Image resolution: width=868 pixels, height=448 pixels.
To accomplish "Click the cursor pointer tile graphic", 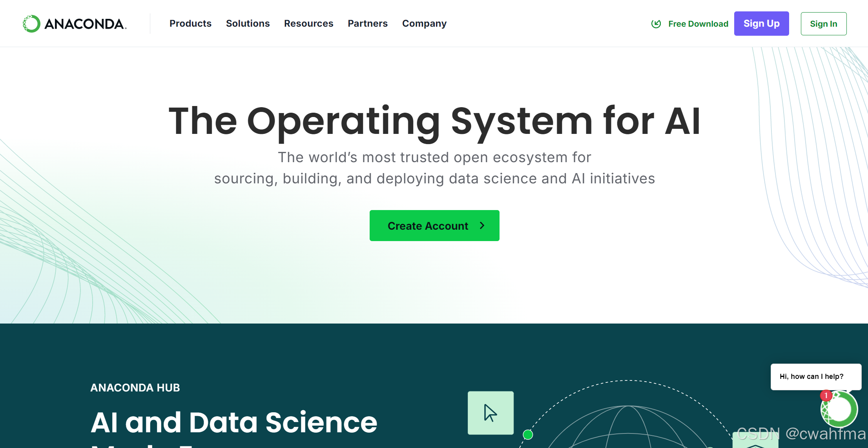I will (491, 413).
